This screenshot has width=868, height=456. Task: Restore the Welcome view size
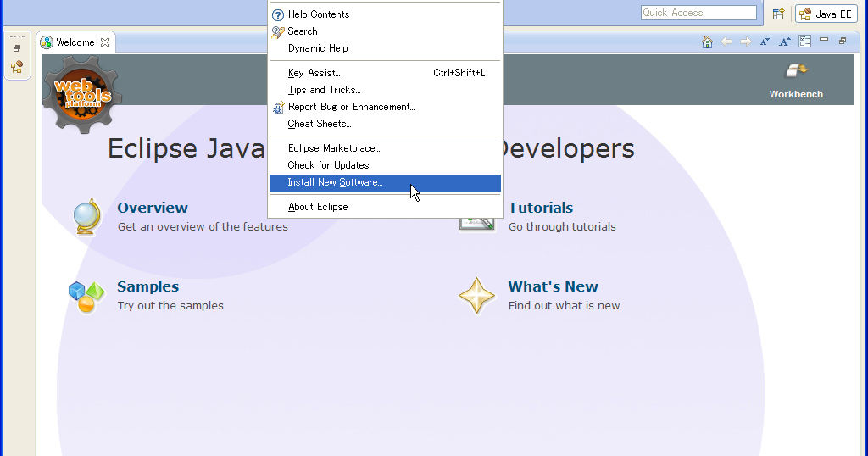tap(843, 41)
